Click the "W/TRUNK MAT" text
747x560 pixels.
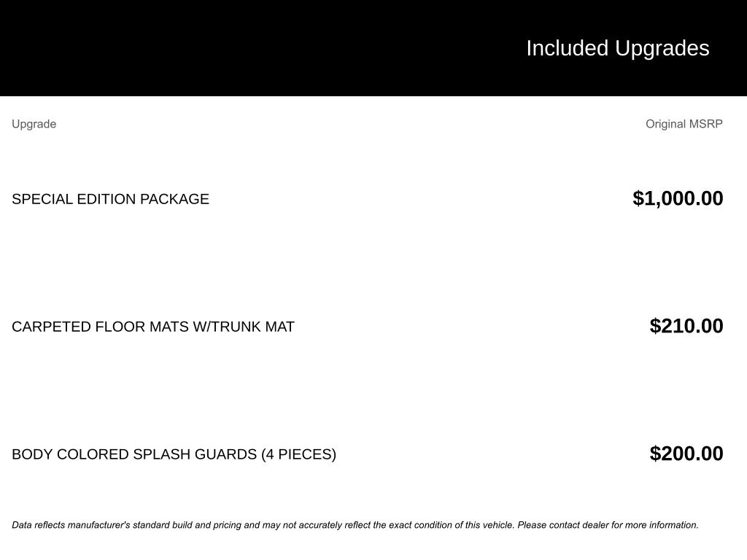point(243,327)
